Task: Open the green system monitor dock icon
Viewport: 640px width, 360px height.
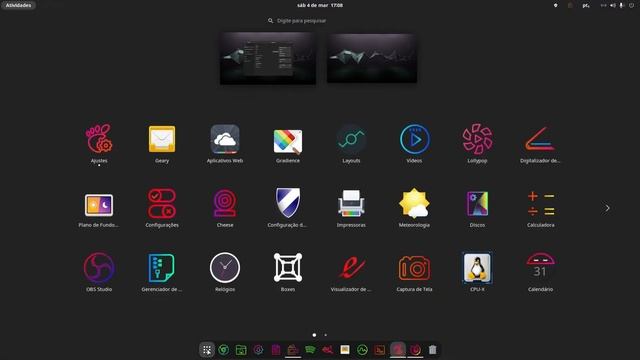Action: point(362,350)
